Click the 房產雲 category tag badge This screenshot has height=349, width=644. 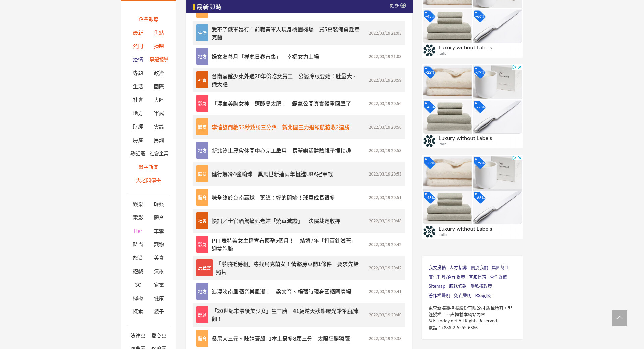204,268
